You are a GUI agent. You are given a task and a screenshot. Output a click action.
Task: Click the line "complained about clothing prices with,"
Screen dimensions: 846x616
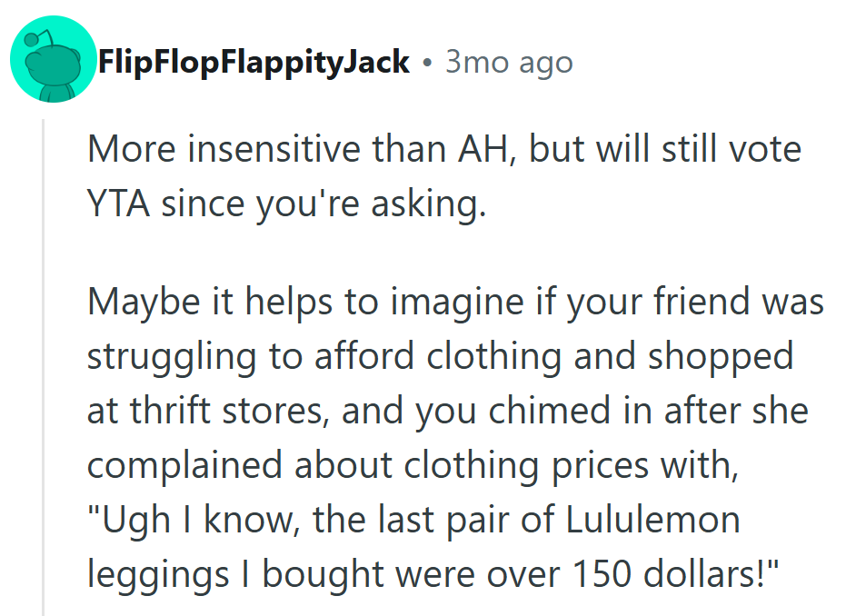[410, 465]
